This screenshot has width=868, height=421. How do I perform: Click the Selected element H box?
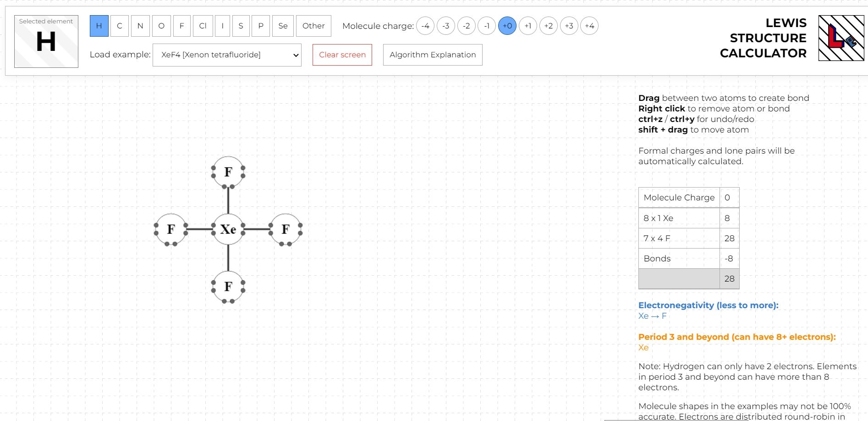(46, 42)
